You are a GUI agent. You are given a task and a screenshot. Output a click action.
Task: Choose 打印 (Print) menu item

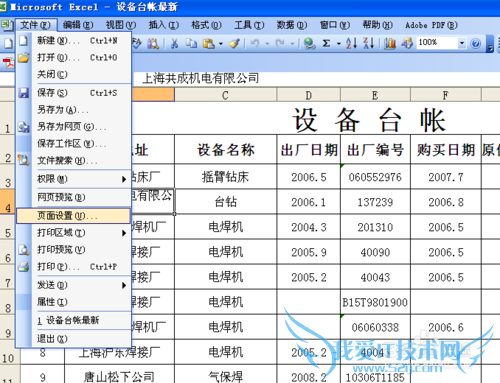[73, 267]
